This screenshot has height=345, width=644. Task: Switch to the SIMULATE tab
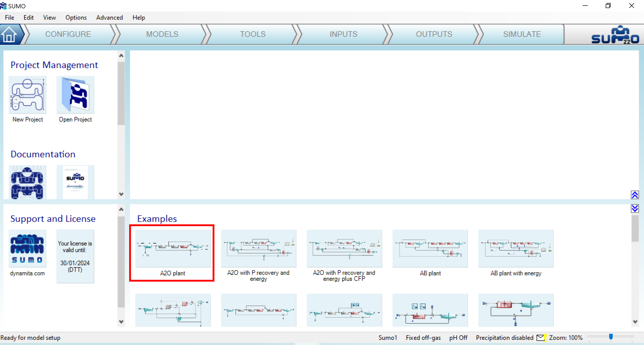(522, 34)
